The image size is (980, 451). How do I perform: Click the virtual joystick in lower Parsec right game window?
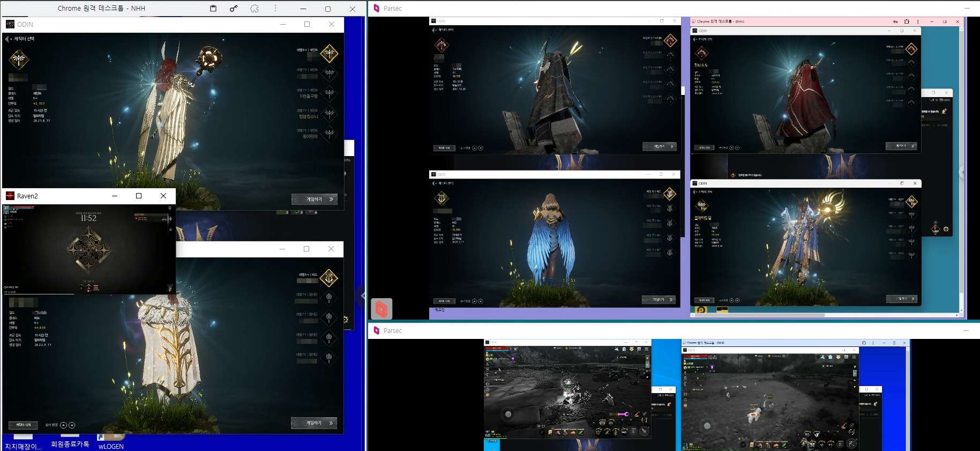point(707,426)
